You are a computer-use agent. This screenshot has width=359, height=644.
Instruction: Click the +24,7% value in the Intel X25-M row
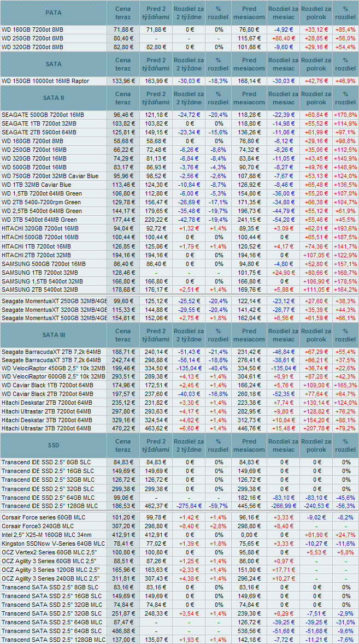pyautogui.click(x=345, y=534)
